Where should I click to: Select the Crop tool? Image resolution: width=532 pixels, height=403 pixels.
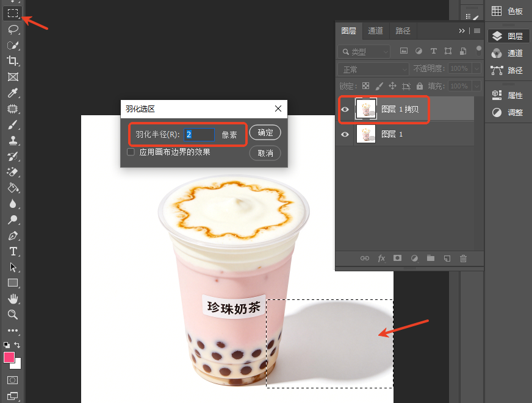coord(13,61)
